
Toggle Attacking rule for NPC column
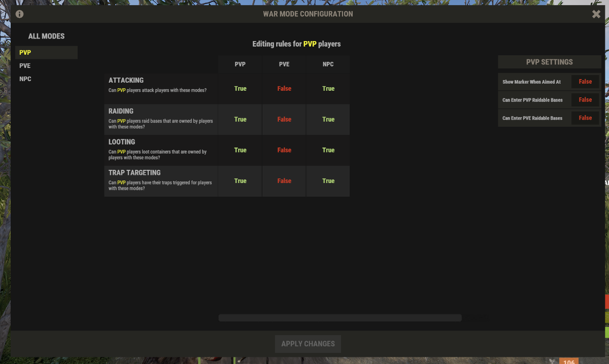tap(328, 89)
